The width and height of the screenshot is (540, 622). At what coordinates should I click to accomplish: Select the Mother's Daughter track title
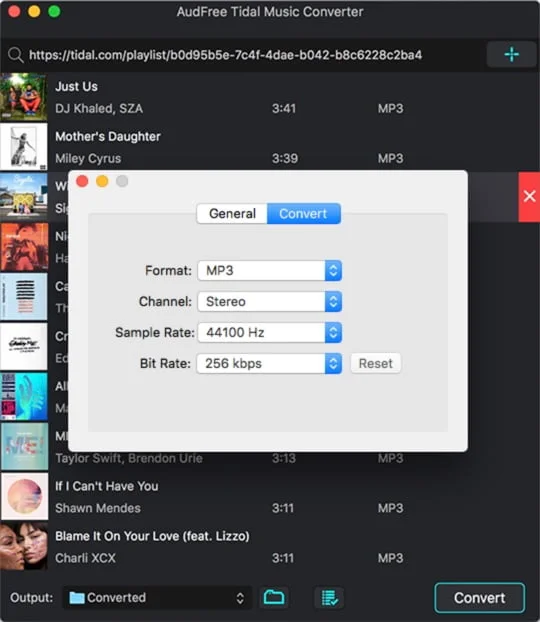pos(108,136)
